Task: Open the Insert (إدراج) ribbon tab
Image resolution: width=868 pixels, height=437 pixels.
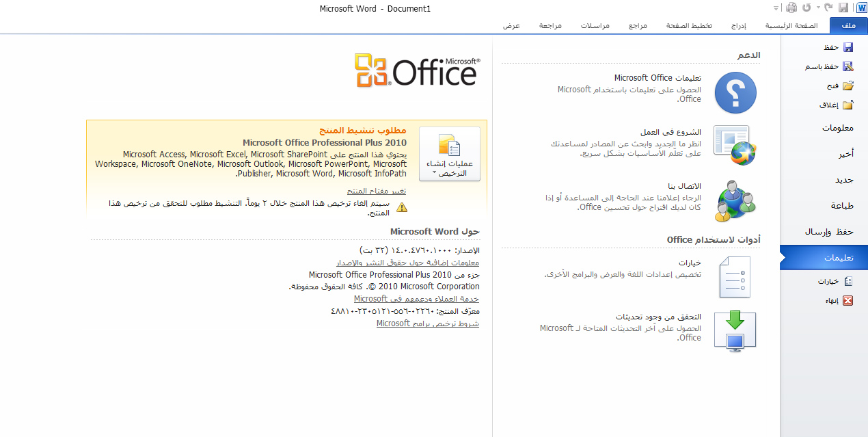Action: point(738,26)
